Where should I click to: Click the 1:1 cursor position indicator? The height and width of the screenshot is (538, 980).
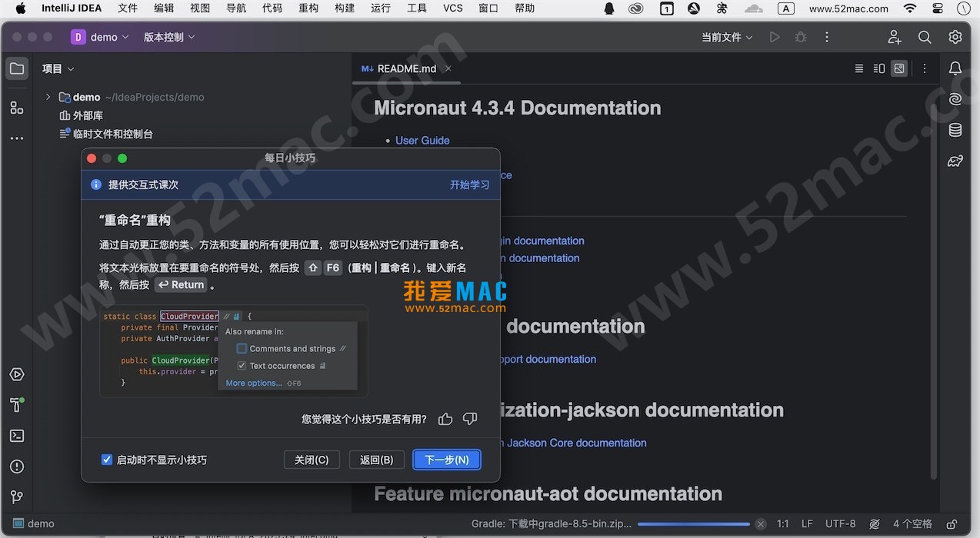point(783,524)
